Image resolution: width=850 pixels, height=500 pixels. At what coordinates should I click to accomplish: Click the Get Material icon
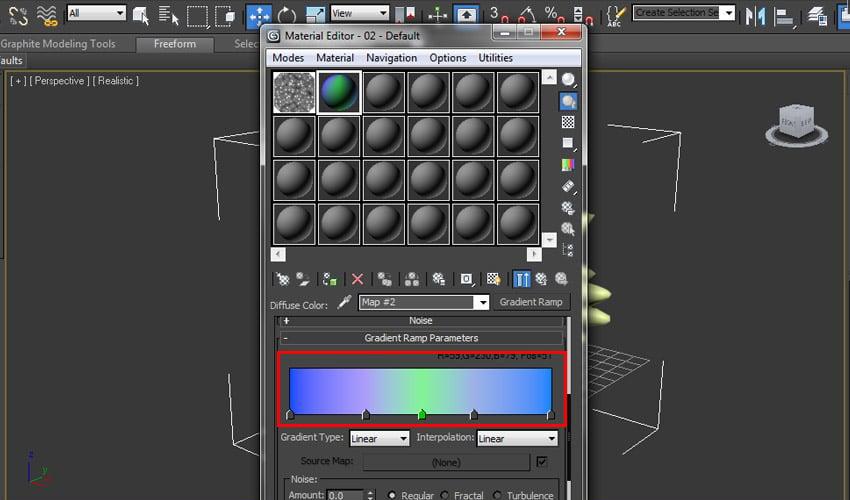(x=282, y=279)
